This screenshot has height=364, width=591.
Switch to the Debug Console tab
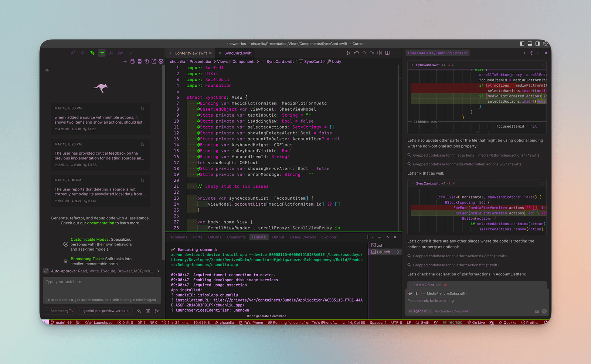[x=303, y=237]
